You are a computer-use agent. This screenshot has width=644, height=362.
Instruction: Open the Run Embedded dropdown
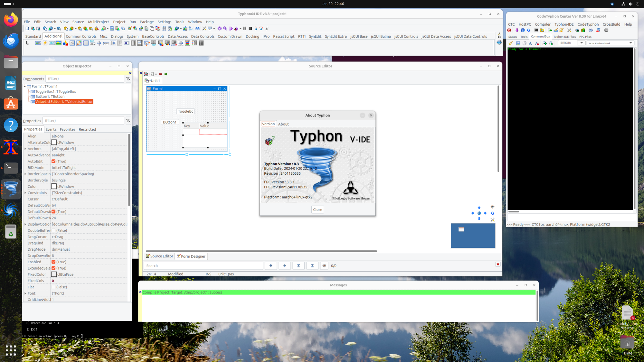click(630, 43)
